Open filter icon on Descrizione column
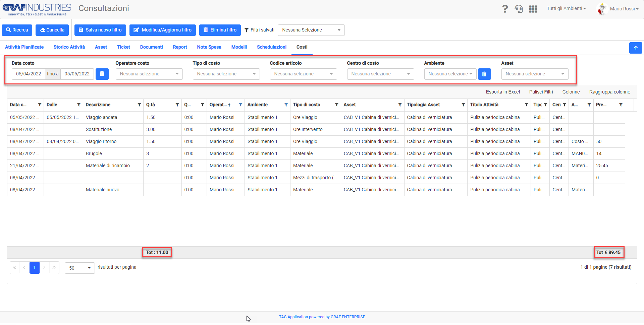Image resolution: width=644 pixels, height=325 pixels. pyautogui.click(x=139, y=105)
